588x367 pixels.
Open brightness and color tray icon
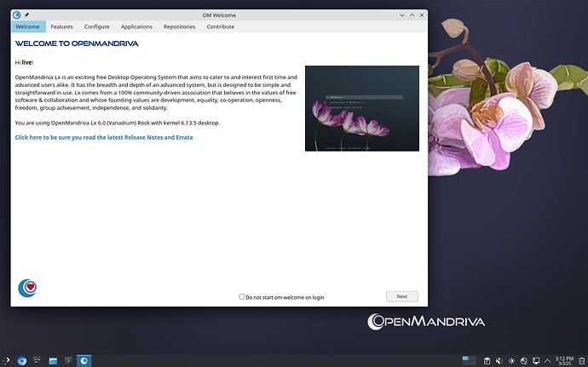(511, 361)
